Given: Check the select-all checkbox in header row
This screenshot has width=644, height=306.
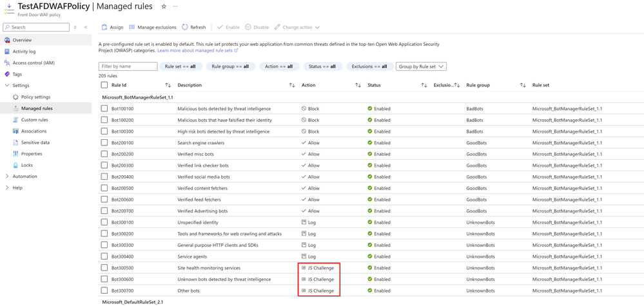Looking at the screenshot, I should click(x=104, y=85).
